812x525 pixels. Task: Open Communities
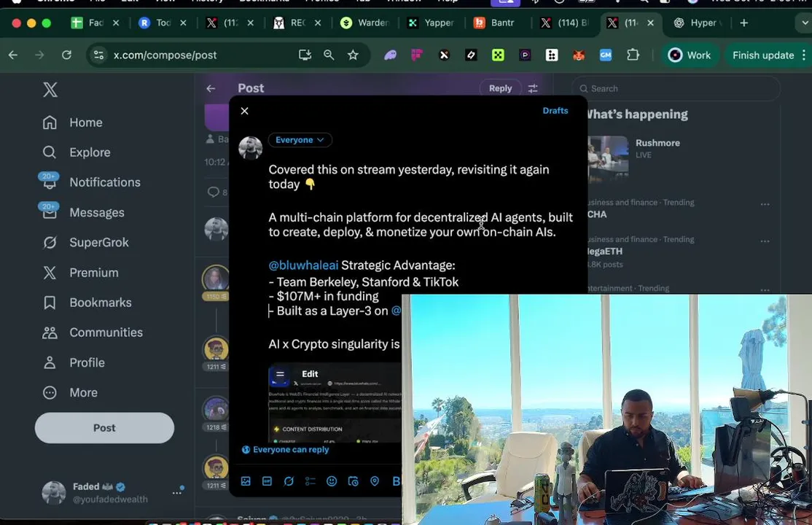(92, 332)
